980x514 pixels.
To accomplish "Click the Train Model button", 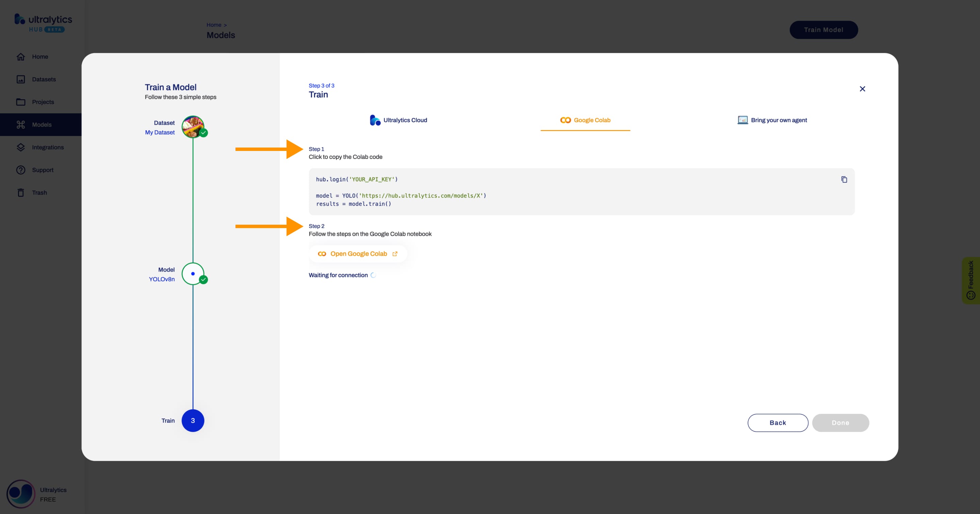I will [824, 29].
